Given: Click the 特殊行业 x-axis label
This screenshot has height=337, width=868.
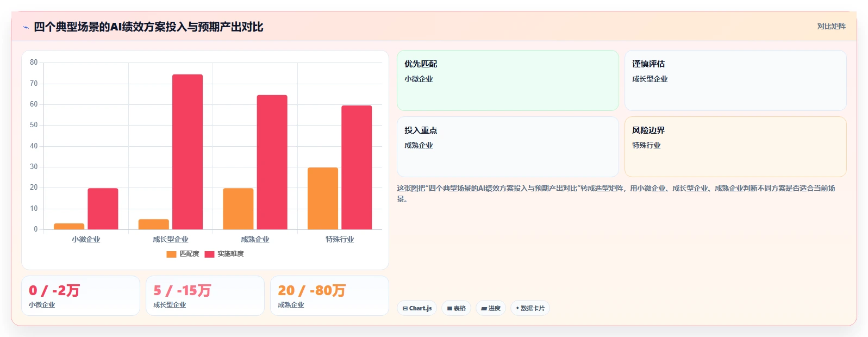Looking at the screenshot, I should 340,239.
